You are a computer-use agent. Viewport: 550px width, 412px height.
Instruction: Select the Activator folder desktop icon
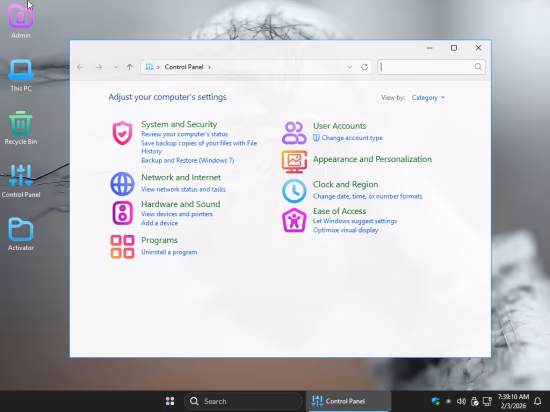(x=21, y=234)
